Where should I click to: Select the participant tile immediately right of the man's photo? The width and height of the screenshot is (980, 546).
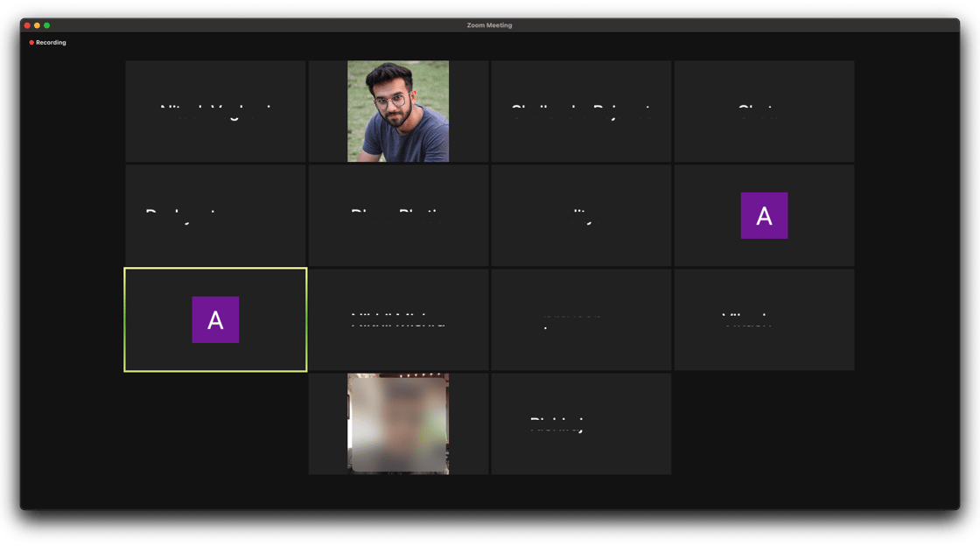click(x=581, y=111)
